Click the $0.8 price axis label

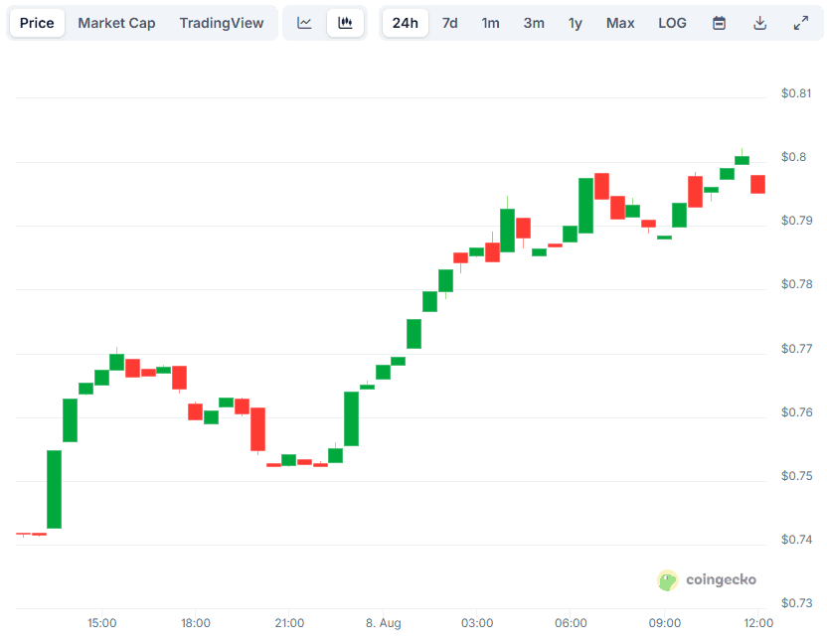[794, 157]
